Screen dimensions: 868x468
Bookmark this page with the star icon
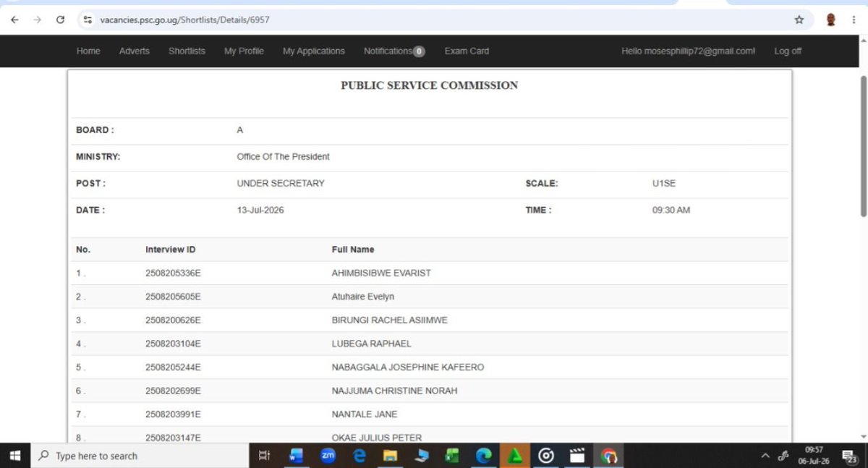(x=799, y=20)
